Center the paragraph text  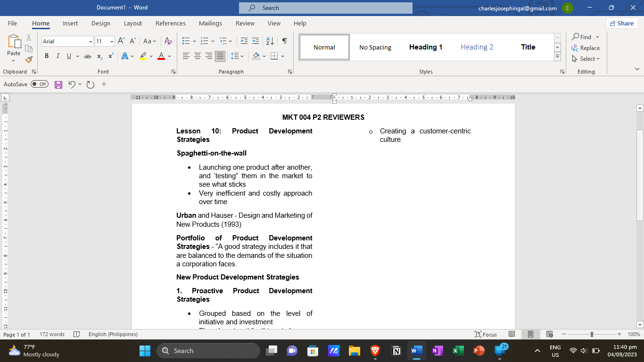click(x=198, y=56)
